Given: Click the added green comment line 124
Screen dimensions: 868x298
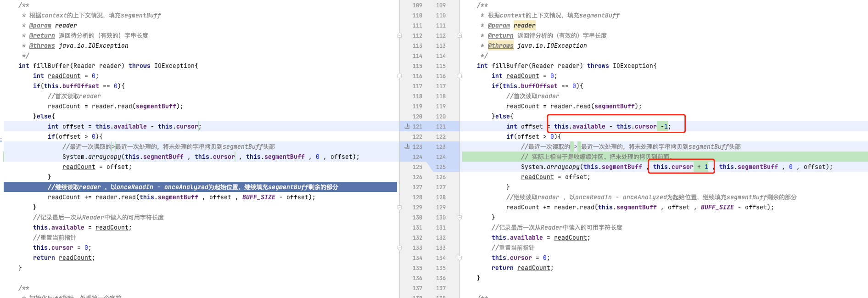Looking at the screenshot, I should click(665, 157).
